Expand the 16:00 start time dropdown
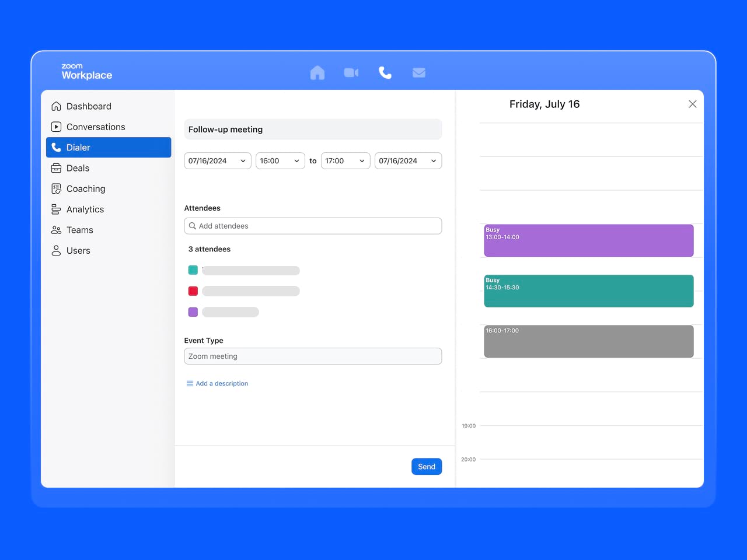This screenshot has width=747, height=560. point(280,160)
